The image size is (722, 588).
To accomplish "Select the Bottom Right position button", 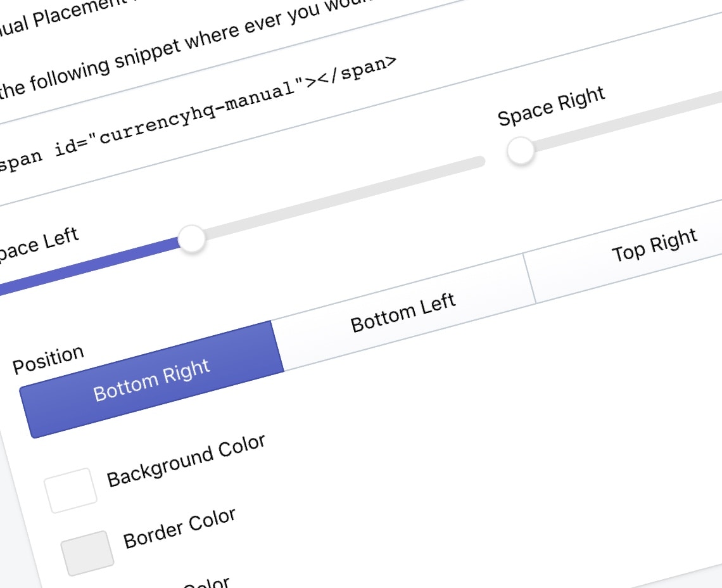I will (x=151, y=380).
